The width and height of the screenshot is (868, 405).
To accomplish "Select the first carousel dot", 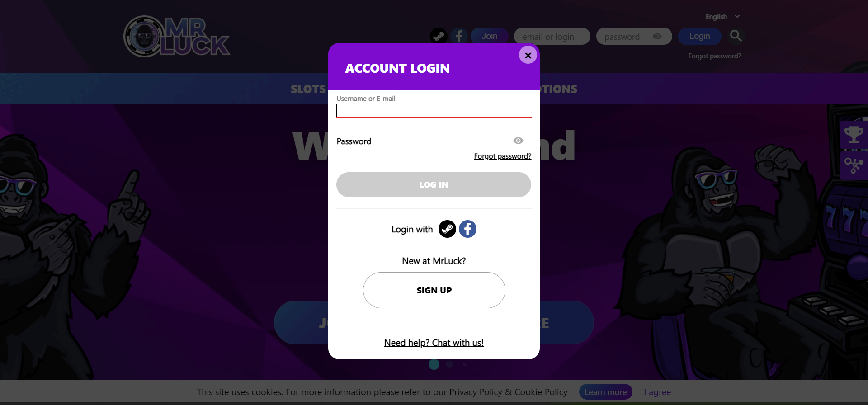I will (x=434, y=364).
